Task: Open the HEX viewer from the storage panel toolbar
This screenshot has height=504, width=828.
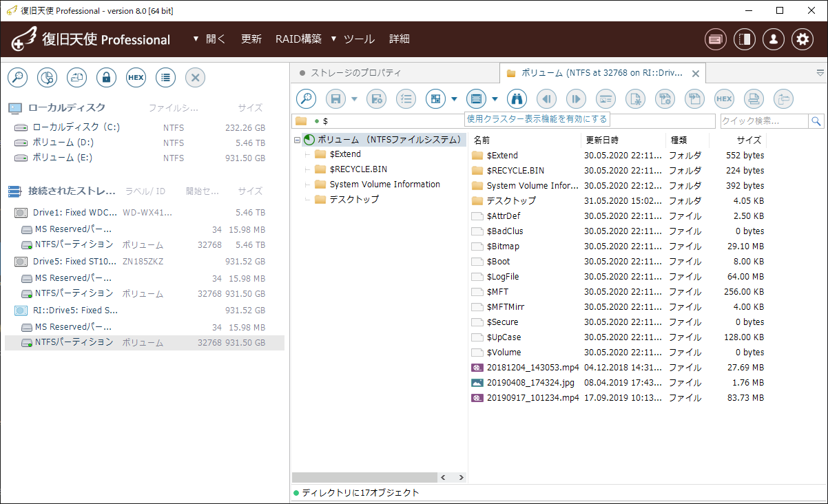Action: coord(136,78)
